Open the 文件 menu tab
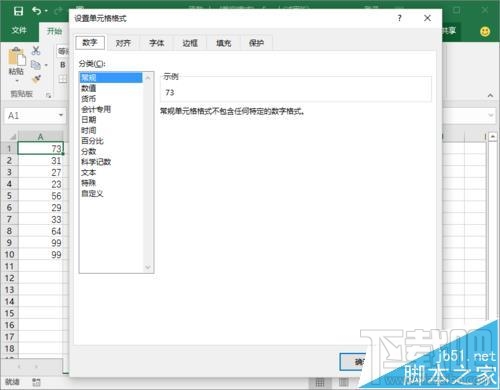 [19, 31]
